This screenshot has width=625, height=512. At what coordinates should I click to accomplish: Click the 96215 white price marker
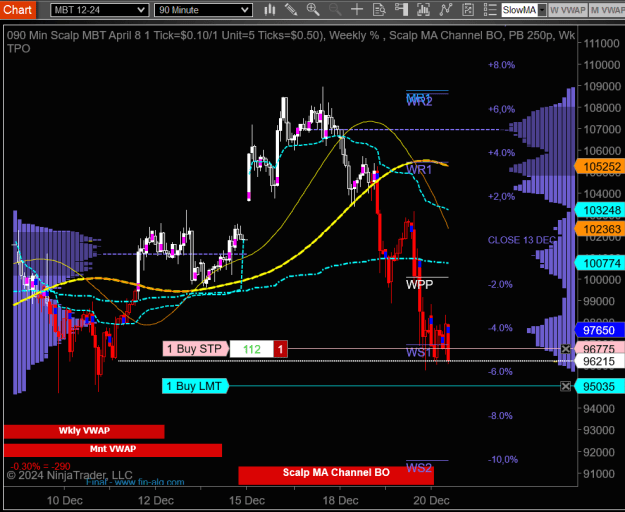point(599,361)
